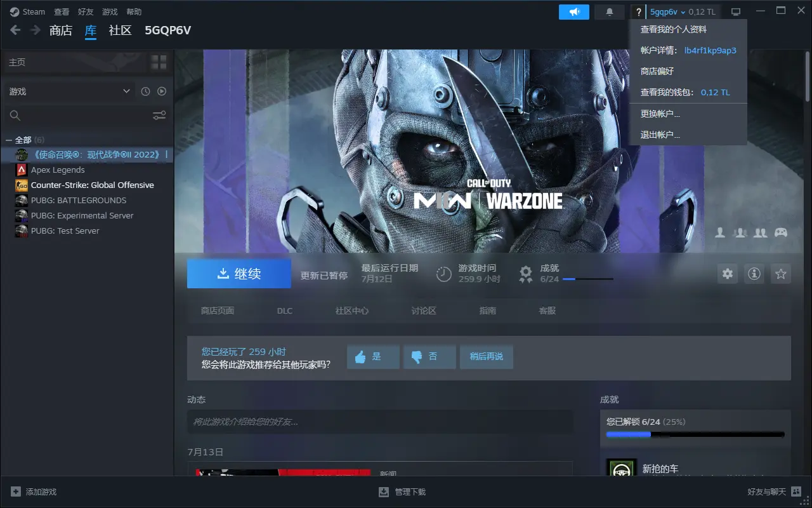Viewport: 812px width, 508px height.
Task: Open the notifications bell
Action: pos(610,12)
